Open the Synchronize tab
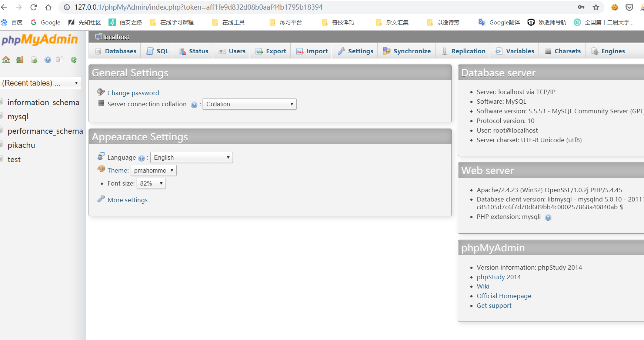This screenshot has width=644, height=340. tap(407, 51)
